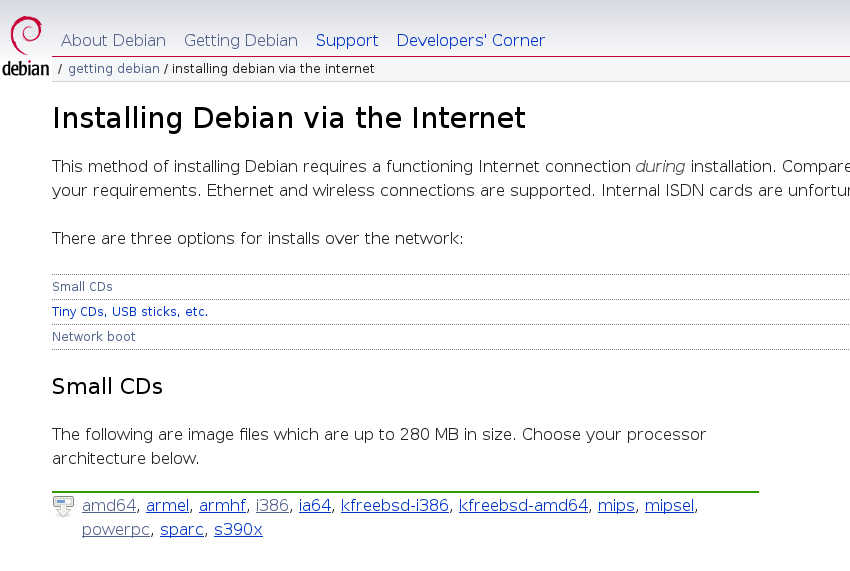Image resolution: width=850 pixels, height=571 pixels.
Task: Download the sparc small CD image
Action: (182, 530)
